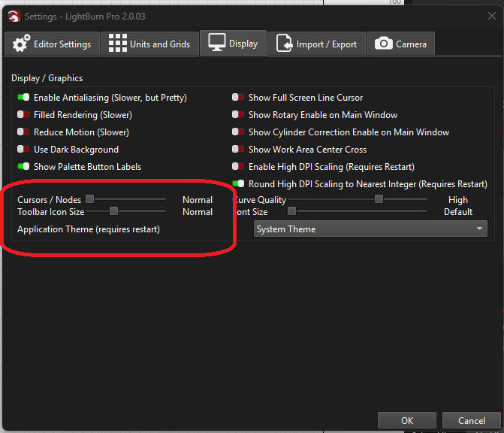Open the Import / Export tab
This screenshot has width=504, height=433.
pyautogui.click(x=317, y=44)
